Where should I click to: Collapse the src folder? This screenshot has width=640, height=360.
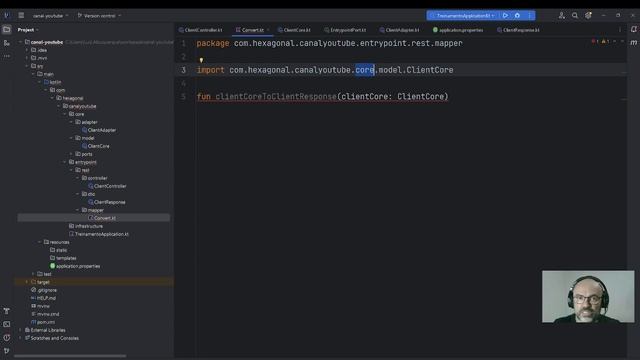pyautogui.click(x=27, y=66)
